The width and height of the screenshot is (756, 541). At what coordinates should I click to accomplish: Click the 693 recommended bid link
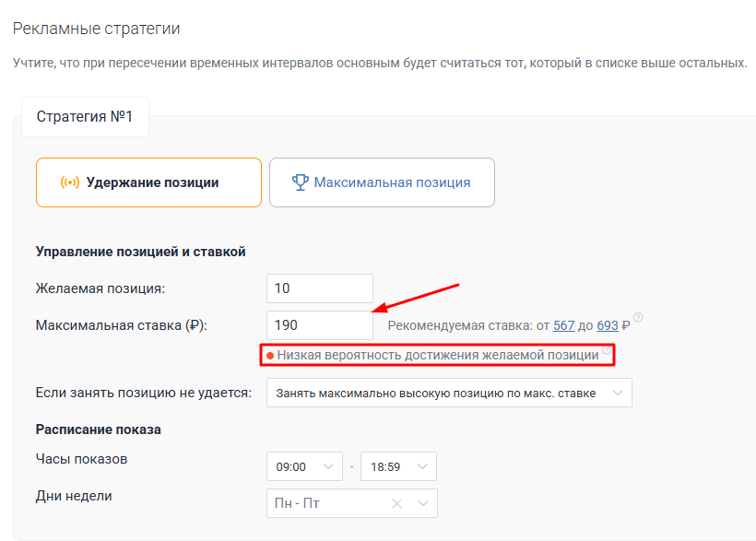608,325
